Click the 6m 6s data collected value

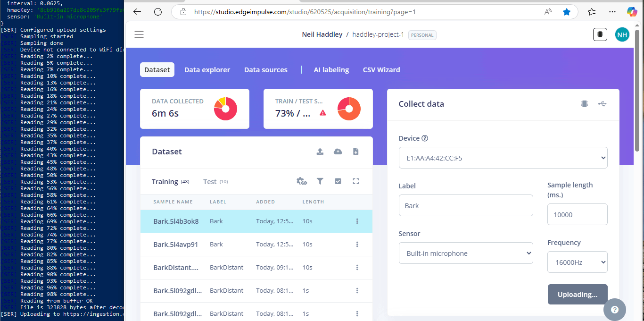(x=165, y=113)
